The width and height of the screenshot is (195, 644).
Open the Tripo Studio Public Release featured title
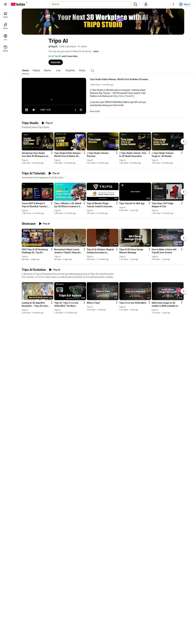tap(119, 80)
